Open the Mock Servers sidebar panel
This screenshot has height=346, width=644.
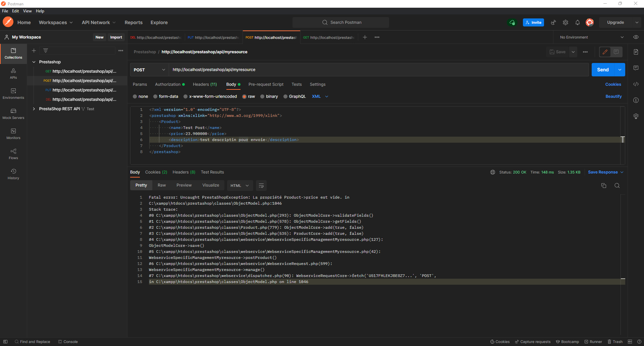point(13,114)
